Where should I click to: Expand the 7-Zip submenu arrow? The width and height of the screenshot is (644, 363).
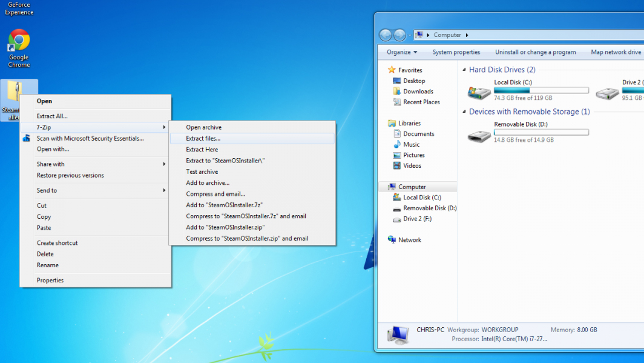(164, 127)
